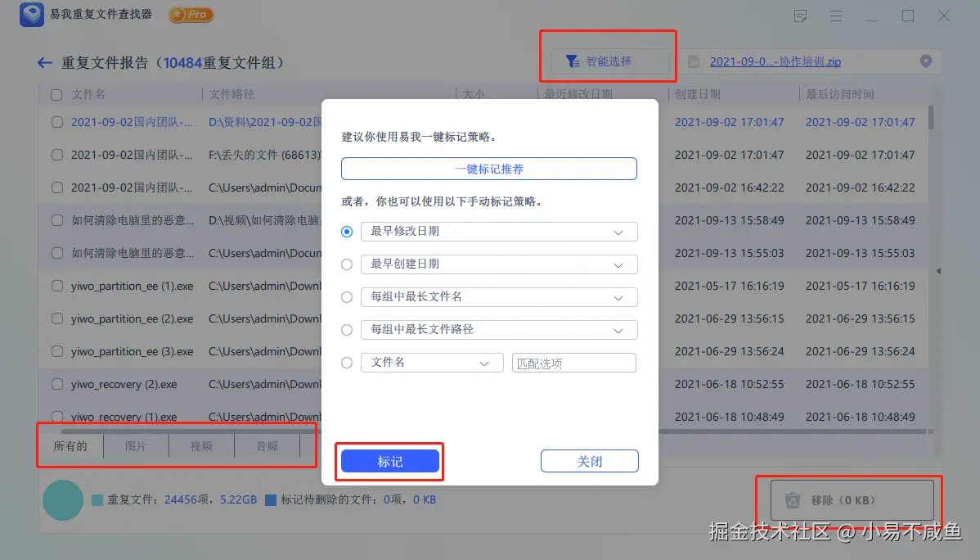Click the 一键标记推荐 button
The height and width of the screenshot is (560, 980).
coord(488,169)
